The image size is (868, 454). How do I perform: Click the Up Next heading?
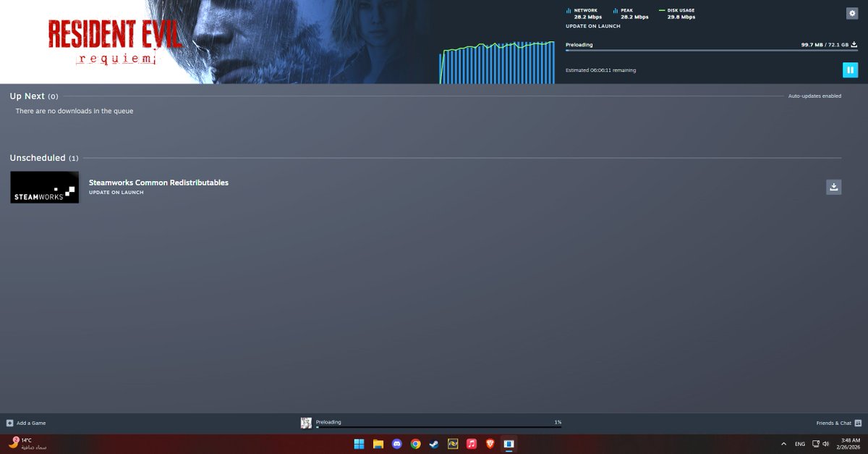tap(27, 96)
